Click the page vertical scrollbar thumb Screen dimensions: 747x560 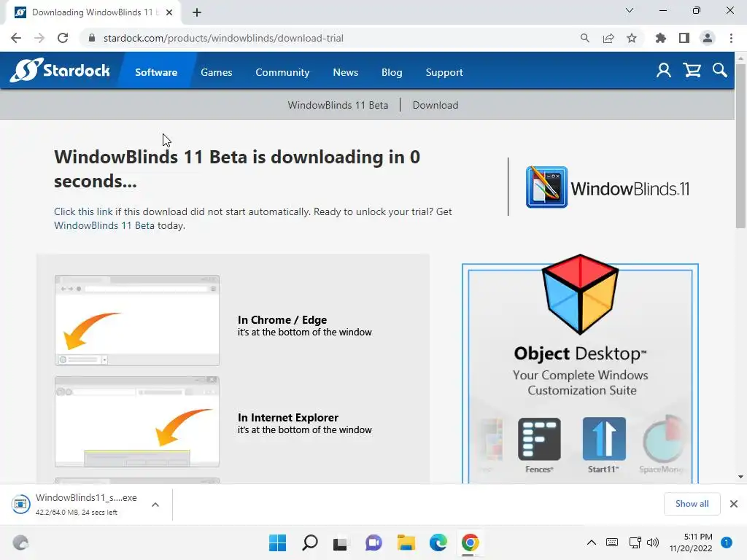point(740,147)
